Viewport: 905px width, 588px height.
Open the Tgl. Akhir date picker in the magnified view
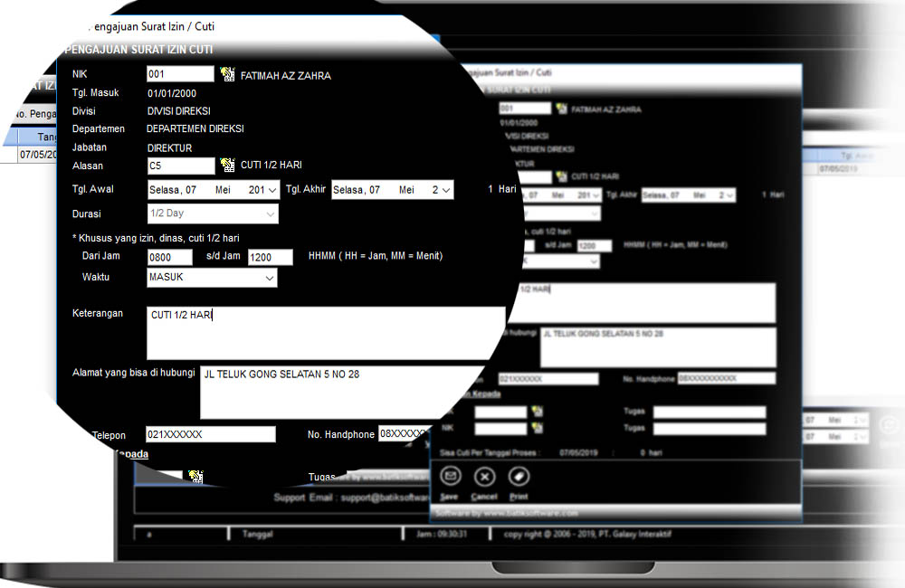[x=445, y=190]
